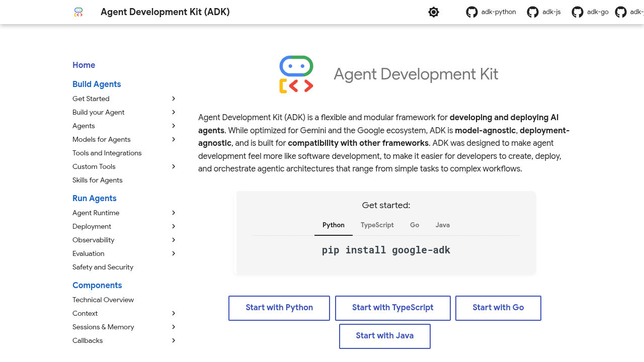Screen dimensions: 644x362
Task: Click the Start with Go button
Action: click(x=498, y=308)
